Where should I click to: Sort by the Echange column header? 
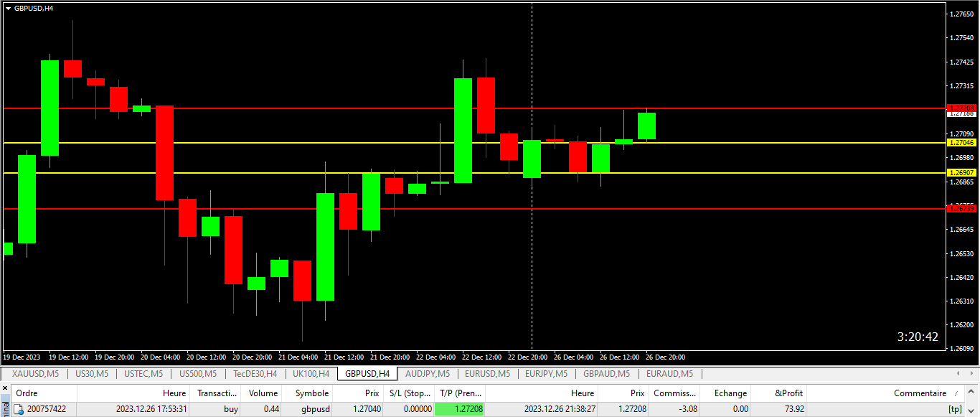pyautogui.click(x=725, y=393)
